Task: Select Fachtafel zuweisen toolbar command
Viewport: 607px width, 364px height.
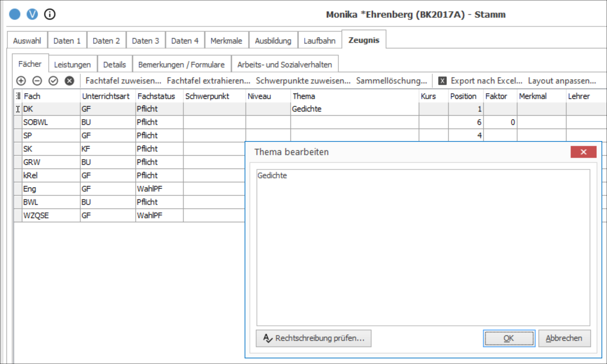Action: coord(123,81)
